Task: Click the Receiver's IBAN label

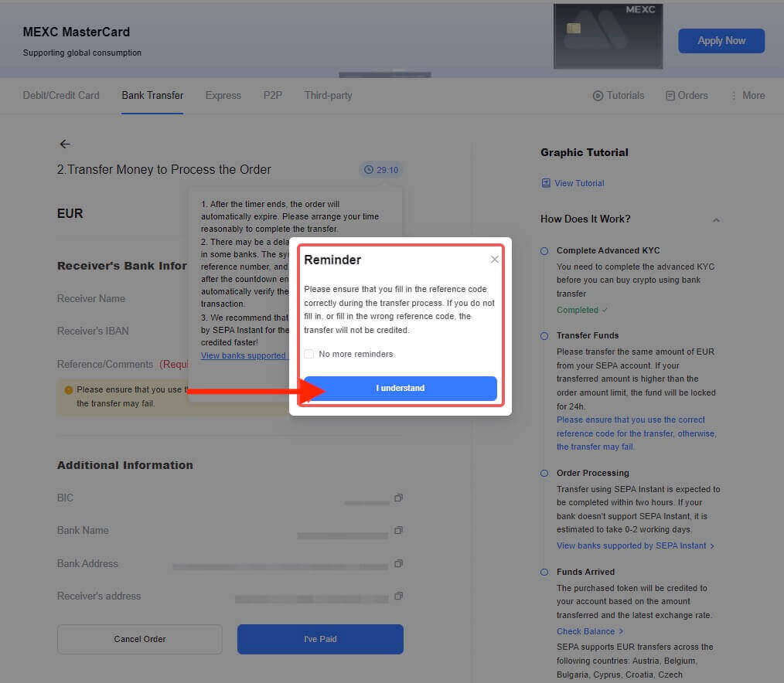Action: click(x=93, y=331)
